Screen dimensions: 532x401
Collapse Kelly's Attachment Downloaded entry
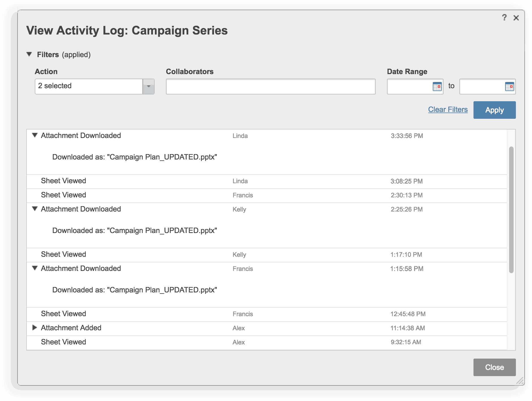35,209
